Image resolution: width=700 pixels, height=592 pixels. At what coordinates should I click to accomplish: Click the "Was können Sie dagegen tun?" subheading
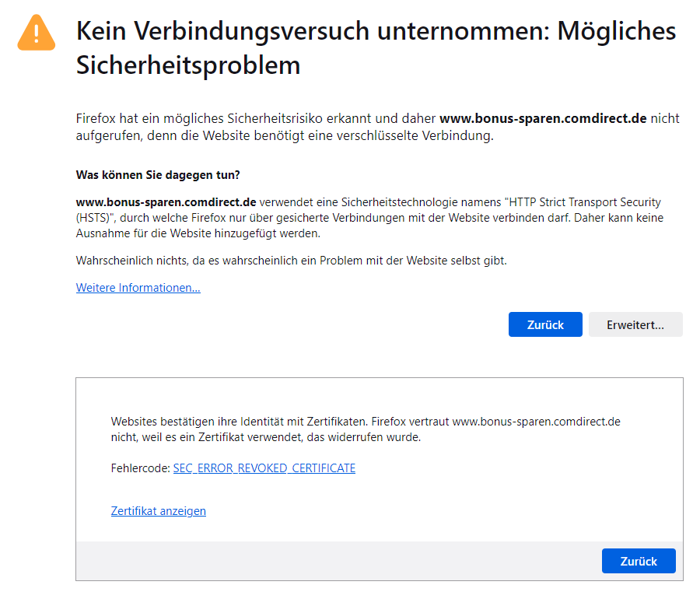[x=158, y=174]
